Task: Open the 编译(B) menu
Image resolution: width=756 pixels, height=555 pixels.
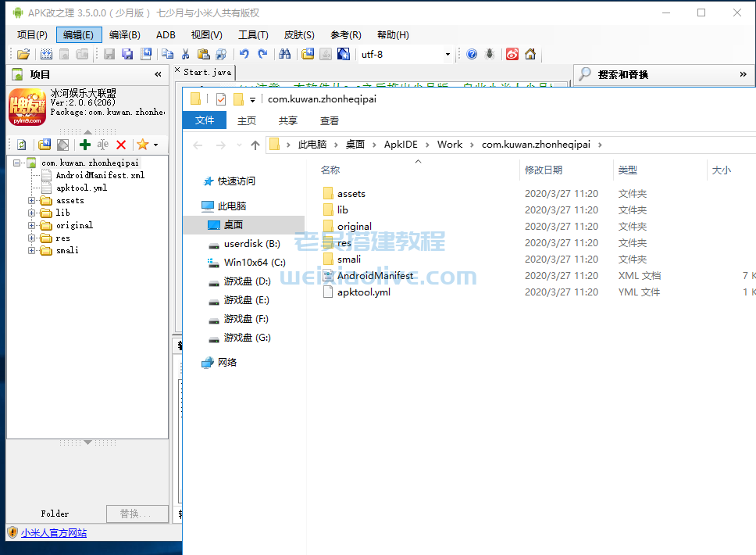Action: 124,34
